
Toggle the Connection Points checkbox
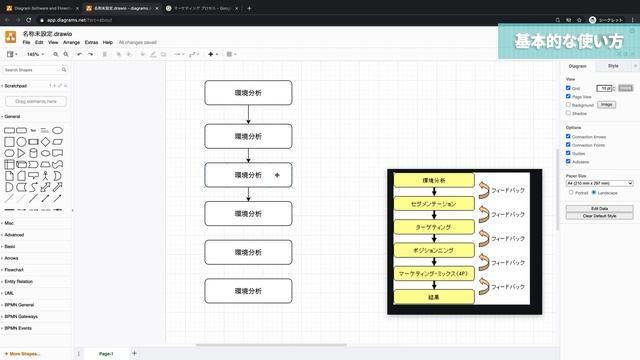(x=568, y=145)
